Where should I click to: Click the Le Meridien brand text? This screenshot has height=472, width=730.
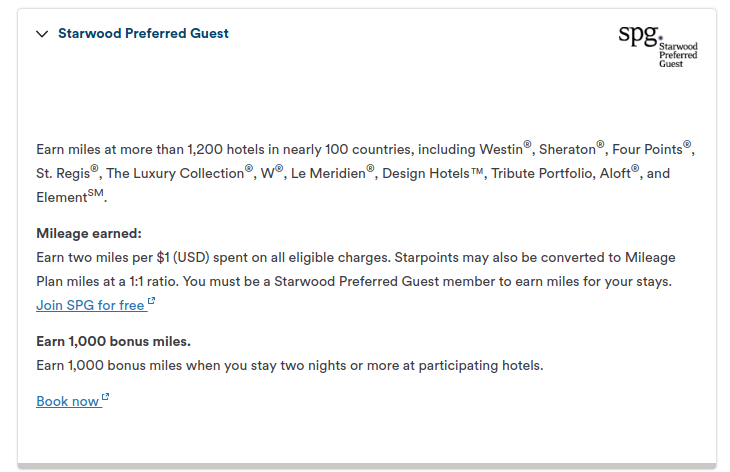328,174
